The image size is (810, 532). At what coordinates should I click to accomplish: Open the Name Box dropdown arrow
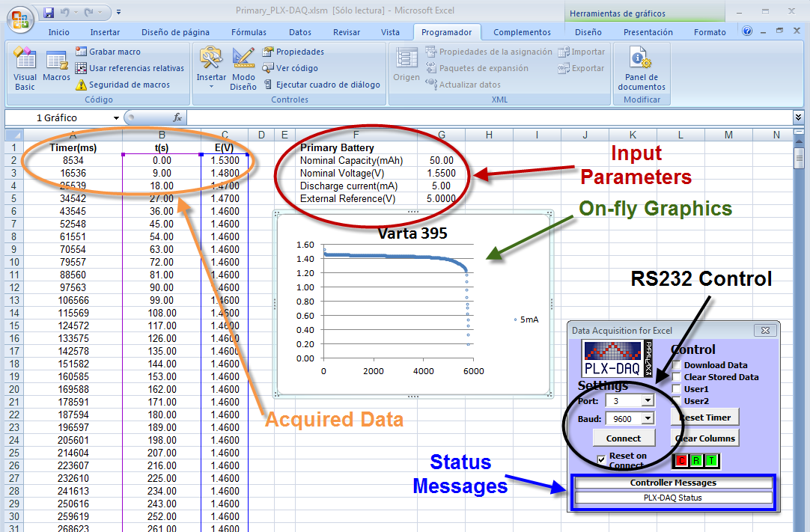(x=116, y=118)
